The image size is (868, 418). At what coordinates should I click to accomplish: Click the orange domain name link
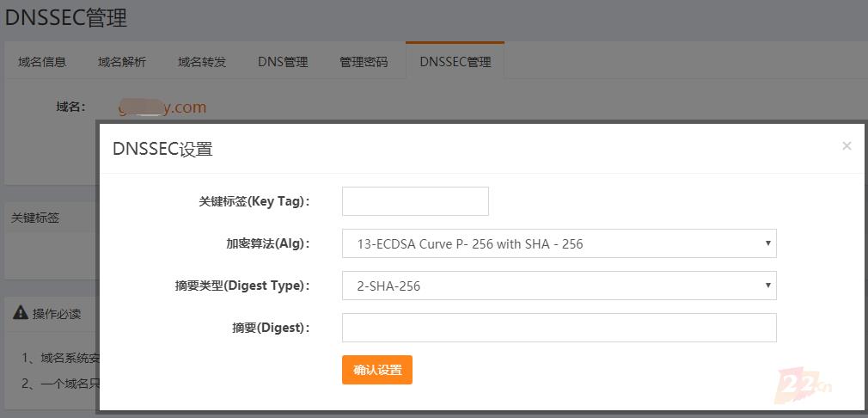[163, 108]
